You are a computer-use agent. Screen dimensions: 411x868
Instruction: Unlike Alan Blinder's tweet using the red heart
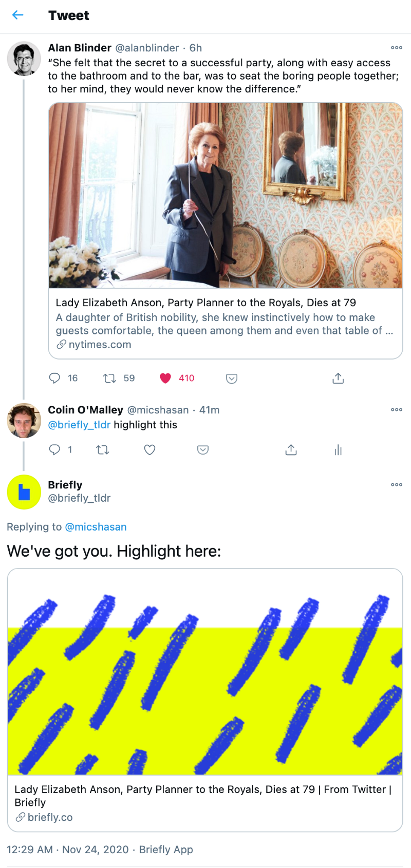165,378
